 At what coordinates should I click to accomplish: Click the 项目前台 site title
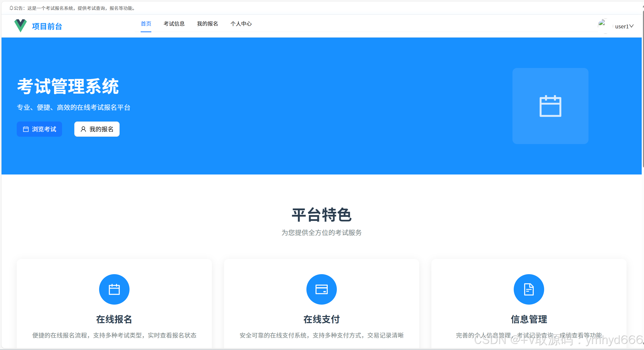pos(47,26)
